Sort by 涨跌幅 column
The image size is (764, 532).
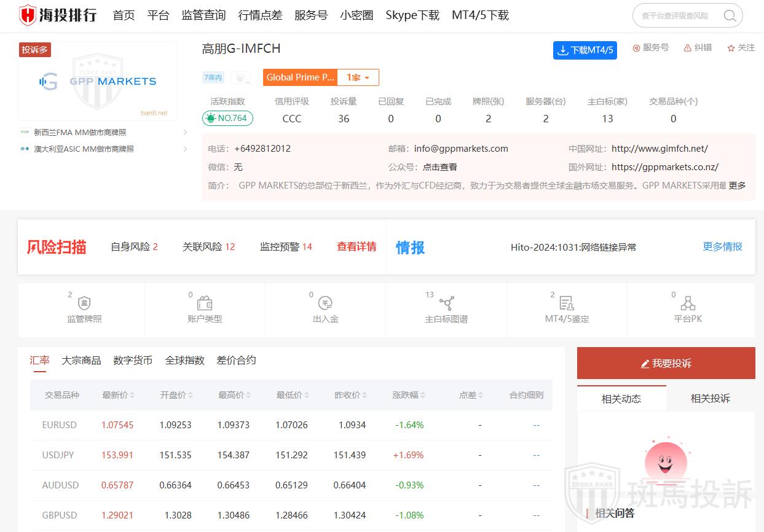pos(409,395)
